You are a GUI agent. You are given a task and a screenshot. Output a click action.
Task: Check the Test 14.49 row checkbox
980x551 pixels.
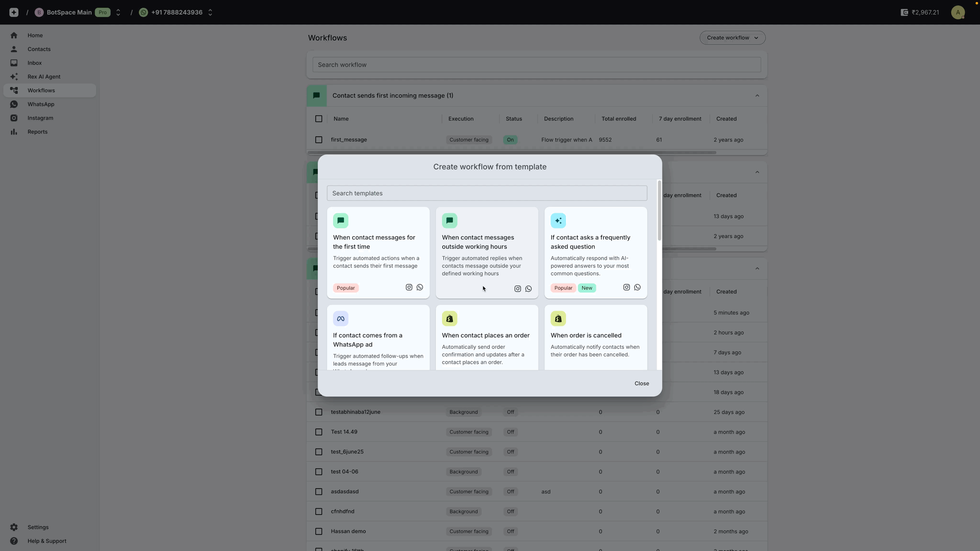318,432
